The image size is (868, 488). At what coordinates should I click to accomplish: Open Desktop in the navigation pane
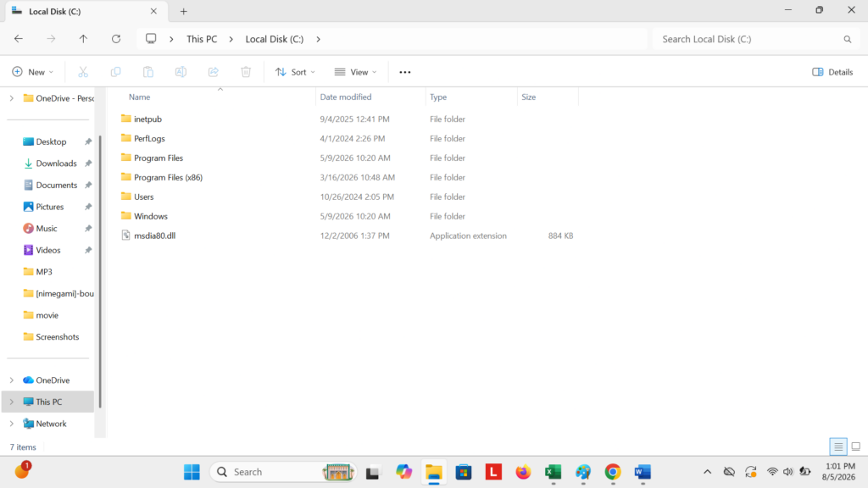coord(51,141)
